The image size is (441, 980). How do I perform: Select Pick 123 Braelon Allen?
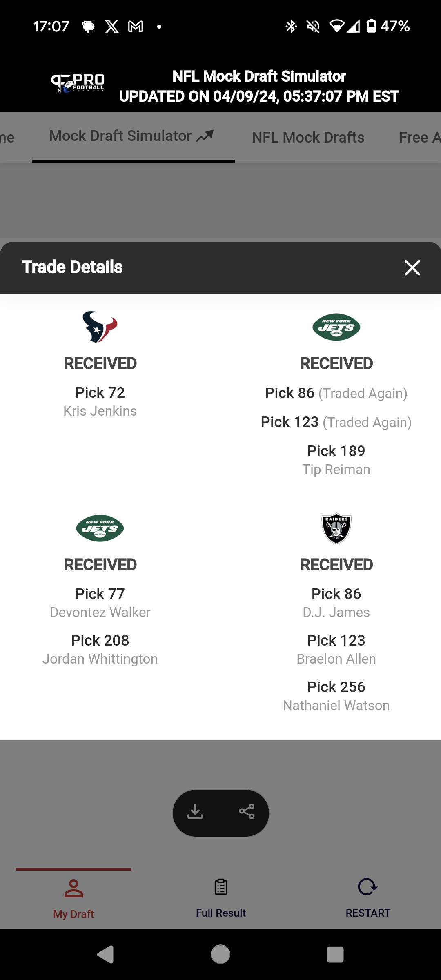(336, 649)
